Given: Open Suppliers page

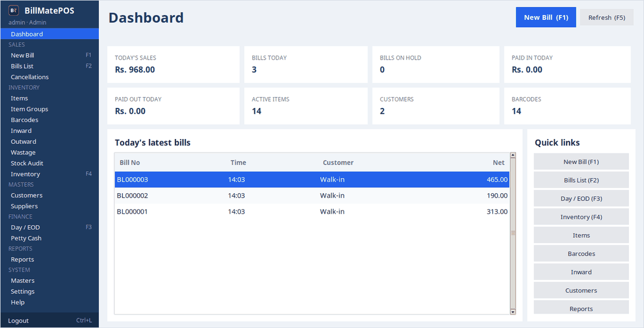Looking at the screenshot, I should click(x=49, y=206).
